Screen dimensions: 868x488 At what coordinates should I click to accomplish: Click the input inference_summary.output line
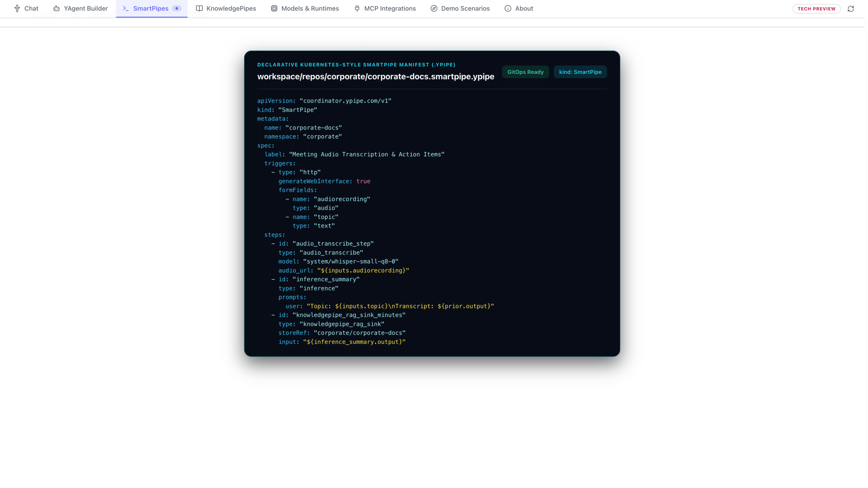click(x=342, y=342)
